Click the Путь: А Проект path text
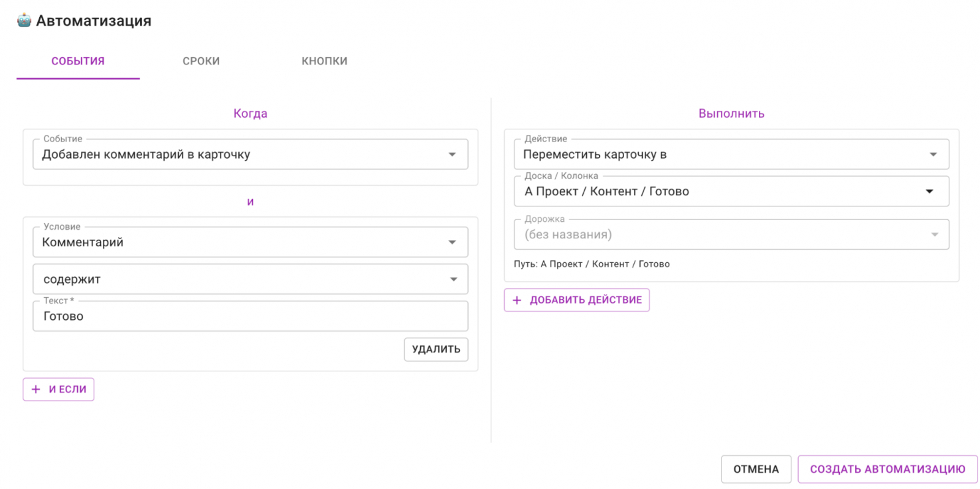The image size is (980, 489). [x=591, y=264]
